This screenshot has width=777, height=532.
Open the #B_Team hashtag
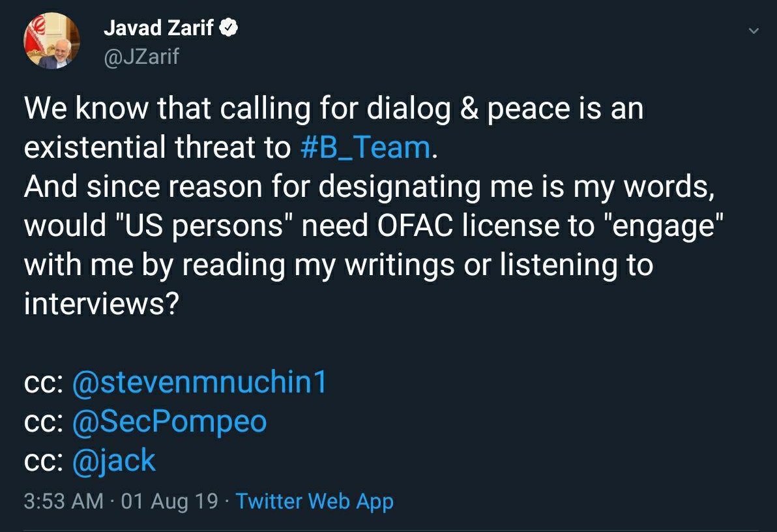365,148
